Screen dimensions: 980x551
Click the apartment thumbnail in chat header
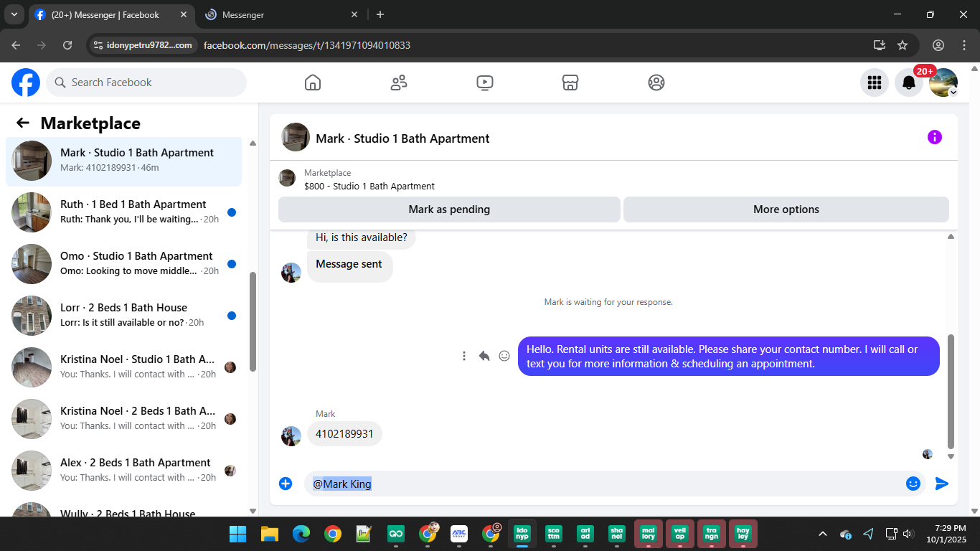[x=296, y=137]
